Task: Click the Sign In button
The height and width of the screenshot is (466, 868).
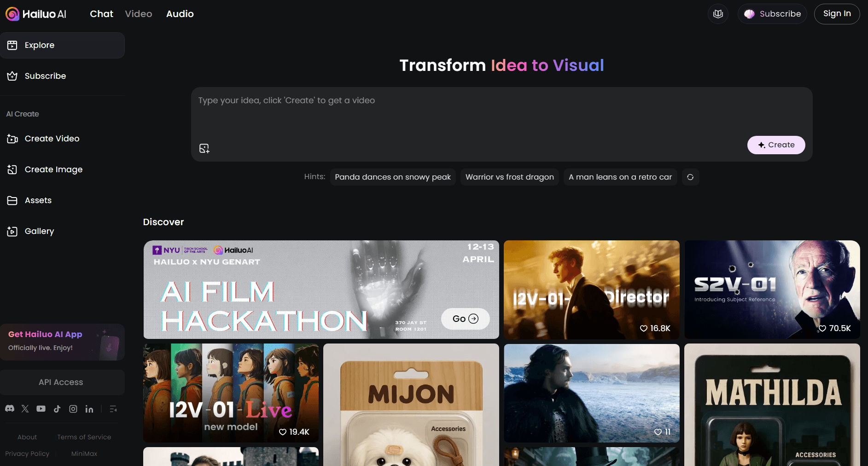Action: click(x=837, y=14)
